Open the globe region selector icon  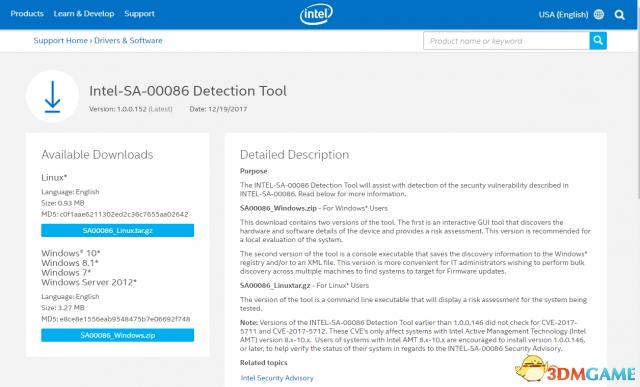pos(599,14)
